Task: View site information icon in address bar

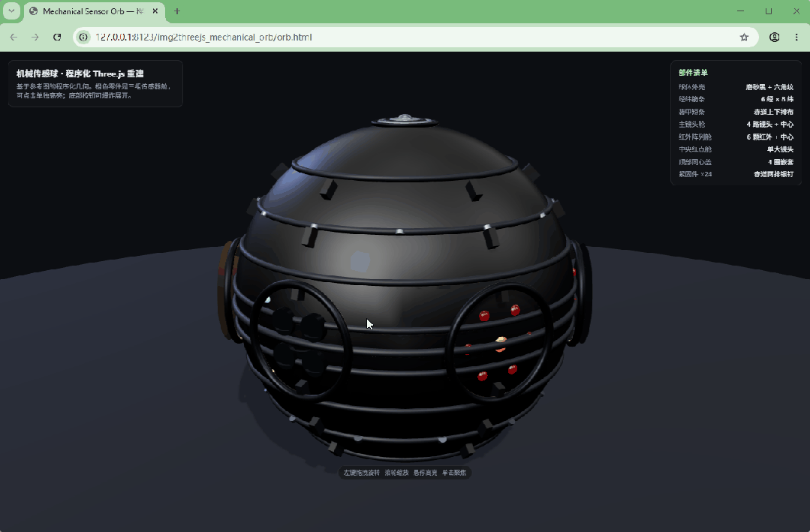Action: (x=83, y=38)
